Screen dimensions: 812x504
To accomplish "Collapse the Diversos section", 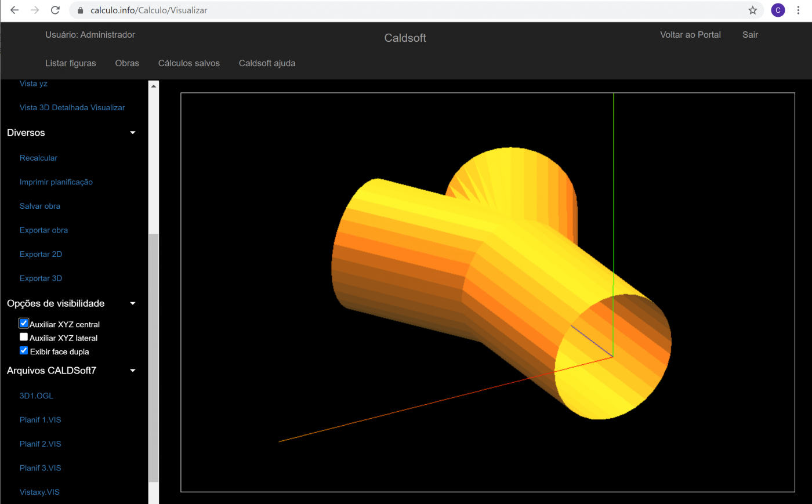I will pyautogui.click(x=132, y=133).
